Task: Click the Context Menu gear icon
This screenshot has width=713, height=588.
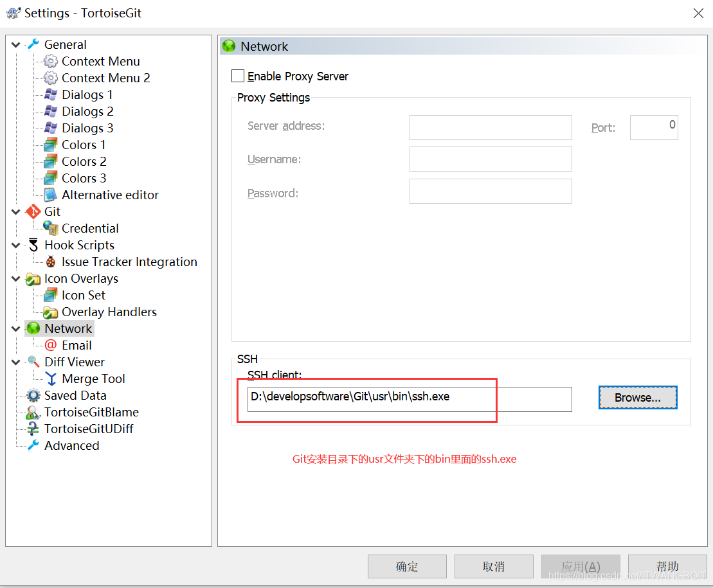Action: [51, 61]
